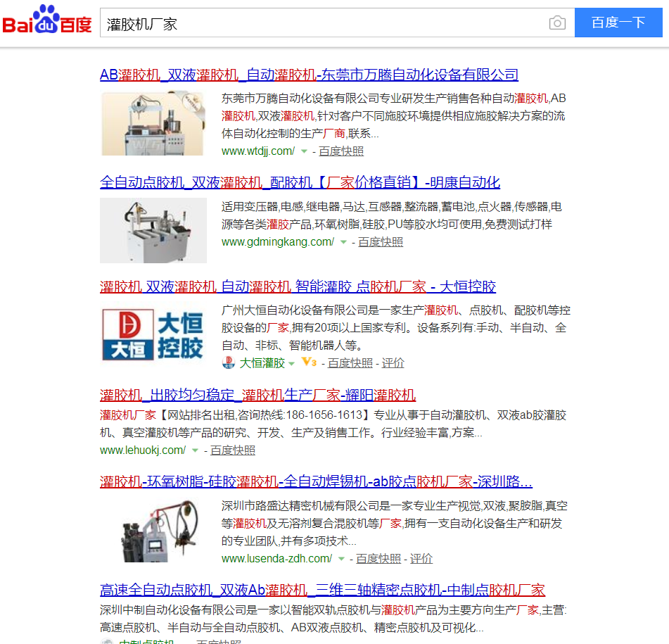Image resolution: width=669 pixels, height=644 pixels.
Task: Open the 中制点胶机厂家 result title
Action: (322, 591)
